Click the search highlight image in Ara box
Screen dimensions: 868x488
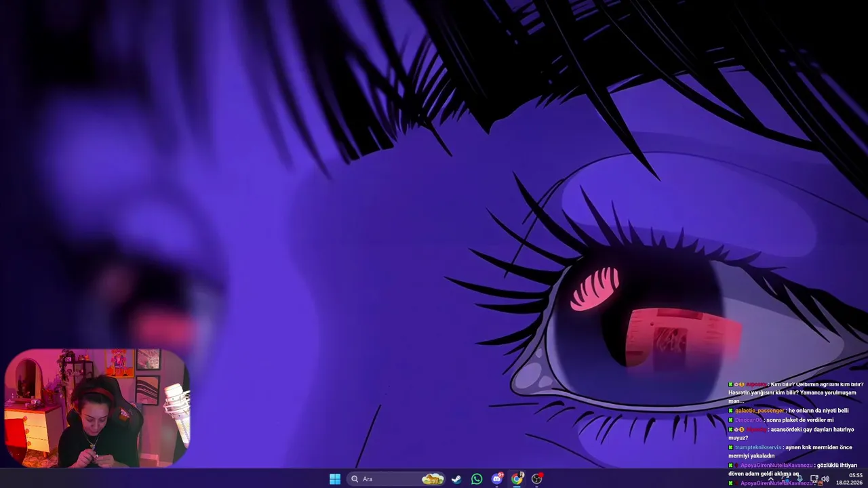coord(433,479)
